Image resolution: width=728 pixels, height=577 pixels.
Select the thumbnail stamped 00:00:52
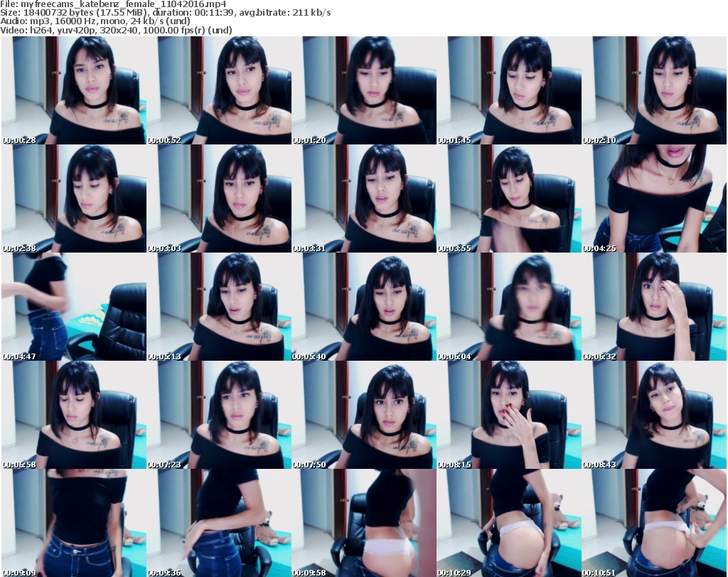coord(219,90)
